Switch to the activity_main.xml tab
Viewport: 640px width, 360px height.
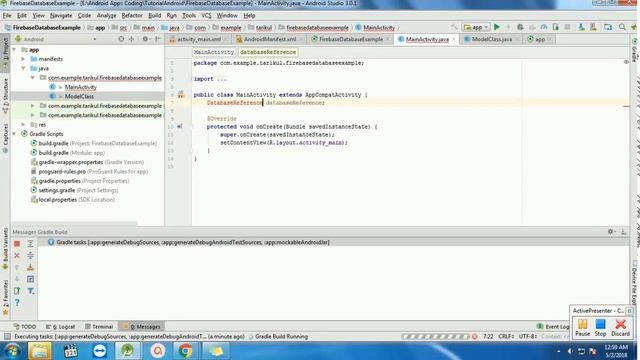[x=198, y=39]
